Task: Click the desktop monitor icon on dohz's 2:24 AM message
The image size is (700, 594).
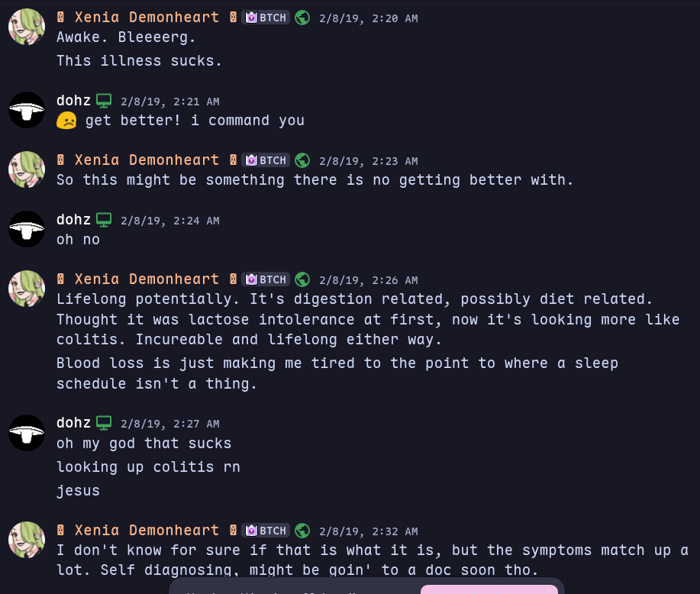Action: tap(104, 220)
